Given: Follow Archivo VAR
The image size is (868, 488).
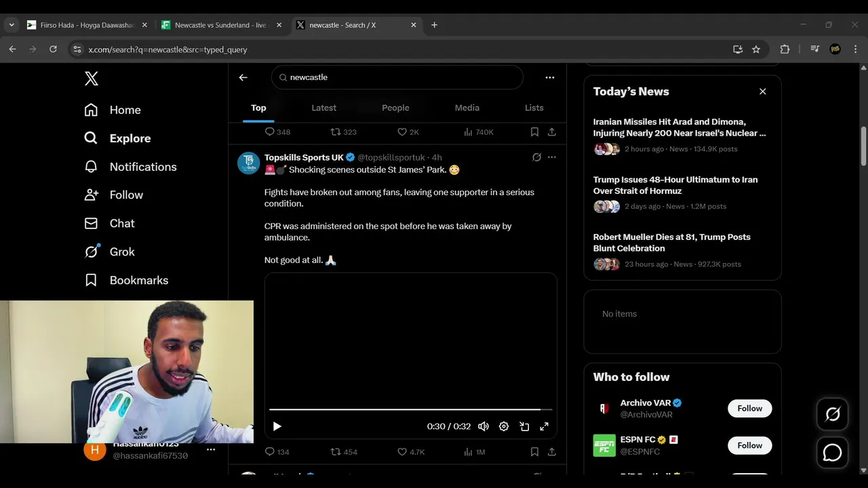Looking at the screenshot, I should point(750,408).
